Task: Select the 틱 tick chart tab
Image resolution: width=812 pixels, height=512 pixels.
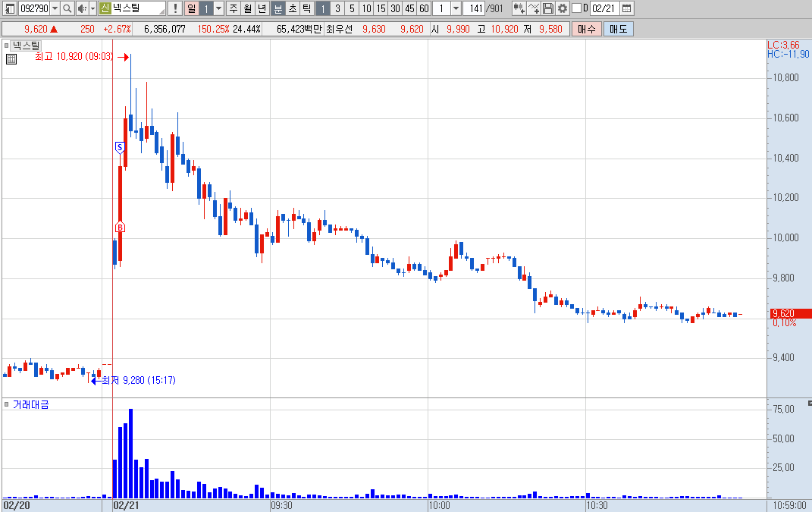Action: 307,8
